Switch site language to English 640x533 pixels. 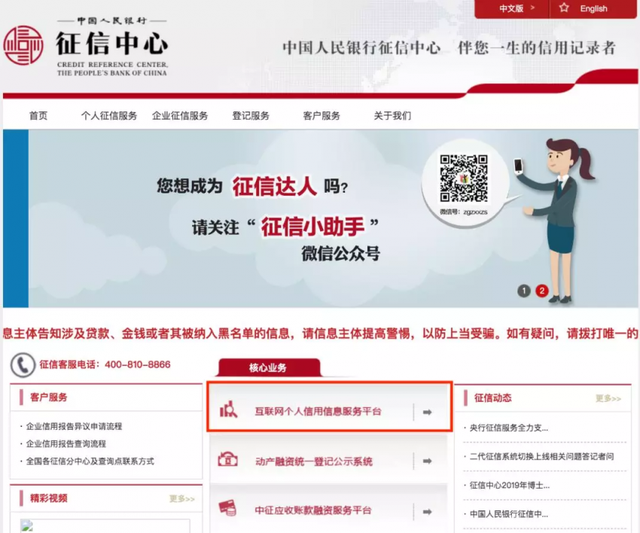(x=593, y=9)
